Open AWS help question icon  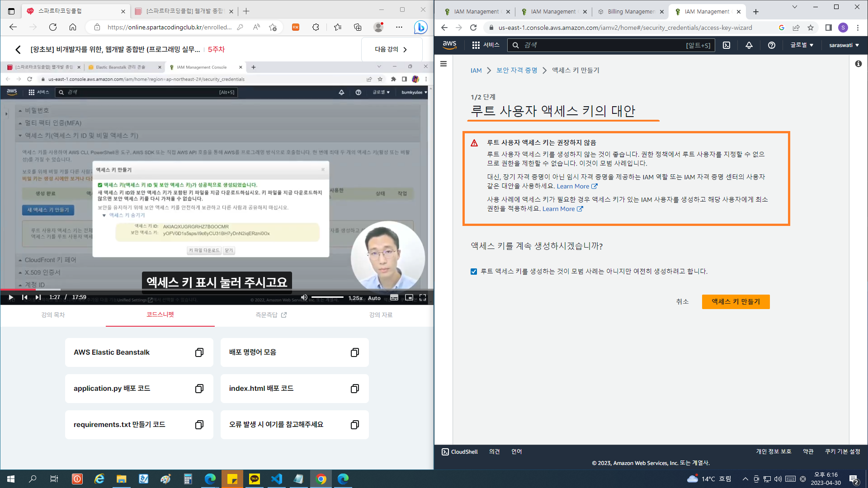tap(772, 45)
